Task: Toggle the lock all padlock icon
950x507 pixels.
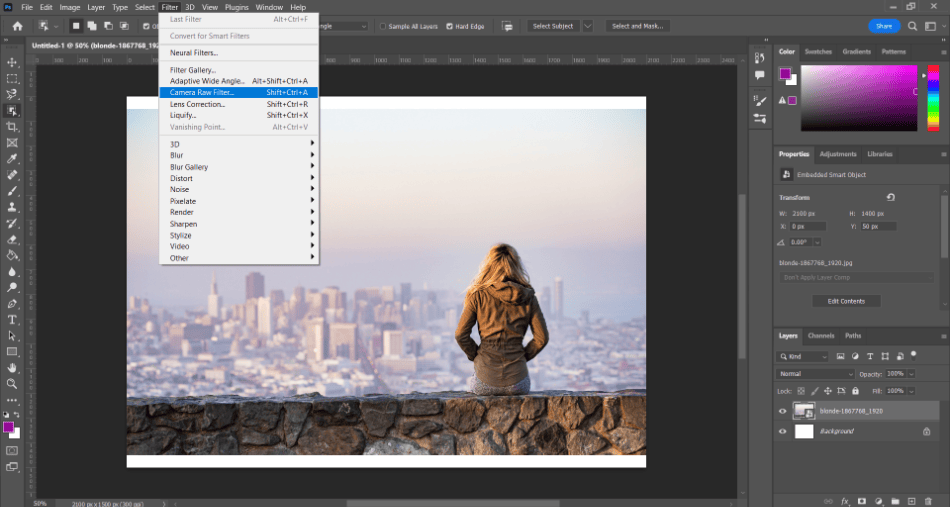Action: 855,391
